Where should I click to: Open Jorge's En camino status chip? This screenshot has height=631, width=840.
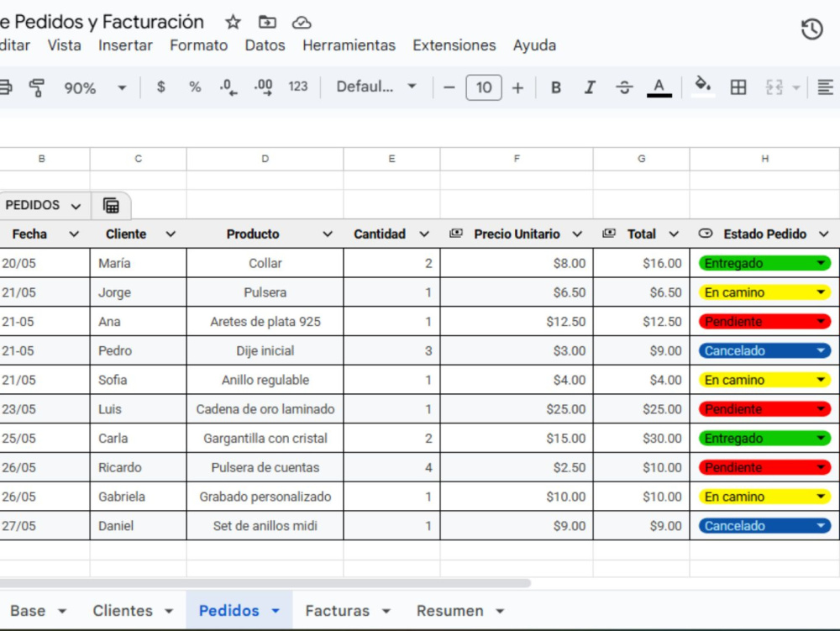tap(764, 292)
